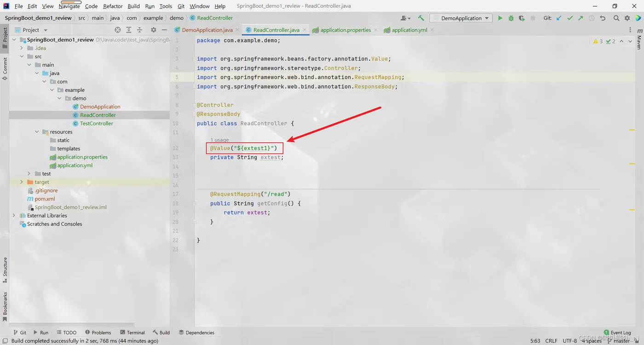Collapse the src folder node
Image resolution: width=644 pixels, height=345 pixels.
point(22,57)
